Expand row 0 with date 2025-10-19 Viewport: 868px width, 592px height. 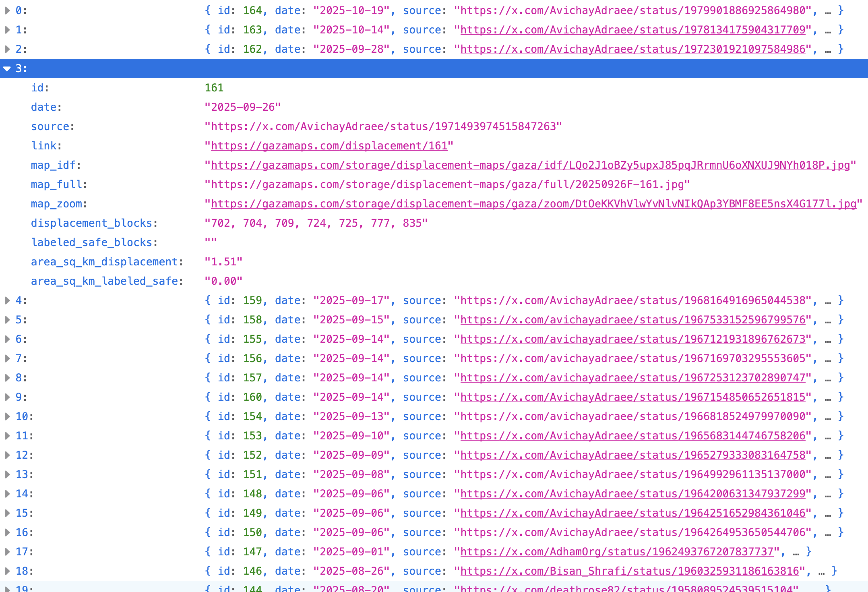pyautogui.click(x=7, y=10)
